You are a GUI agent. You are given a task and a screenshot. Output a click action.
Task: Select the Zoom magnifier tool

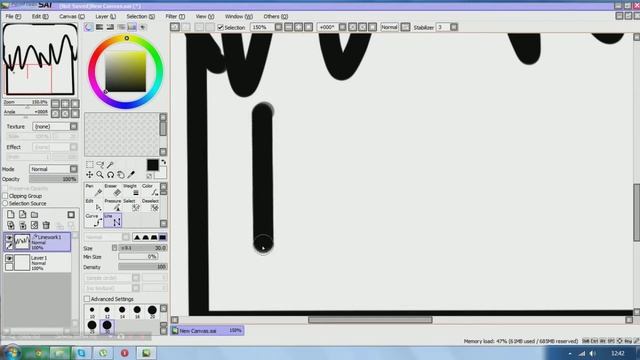100,175
